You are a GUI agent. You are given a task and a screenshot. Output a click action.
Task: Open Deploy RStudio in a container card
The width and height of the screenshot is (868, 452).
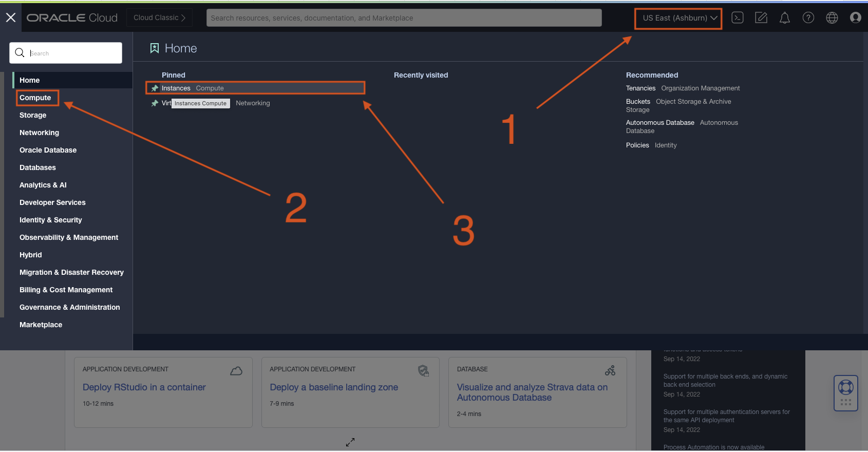pos(144,387)
